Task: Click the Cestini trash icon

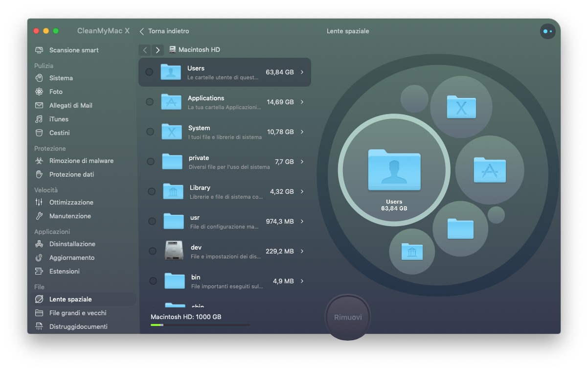Action: tap(39, 133)
